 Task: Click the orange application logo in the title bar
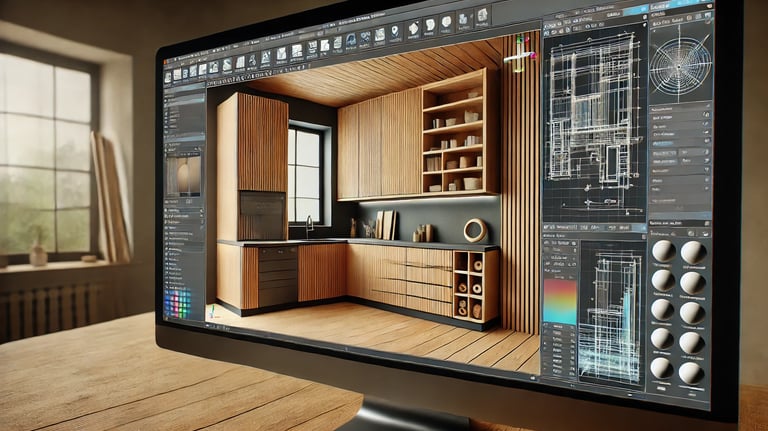(166, 62)
